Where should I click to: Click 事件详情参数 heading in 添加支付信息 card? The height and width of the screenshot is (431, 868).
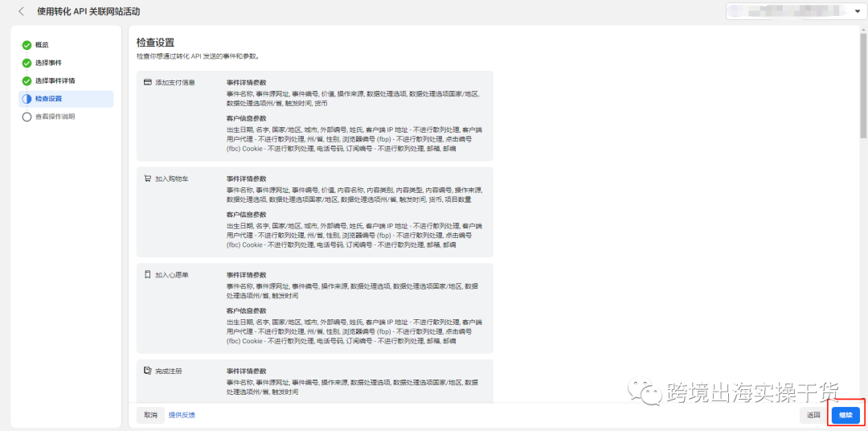pos(247,83)
